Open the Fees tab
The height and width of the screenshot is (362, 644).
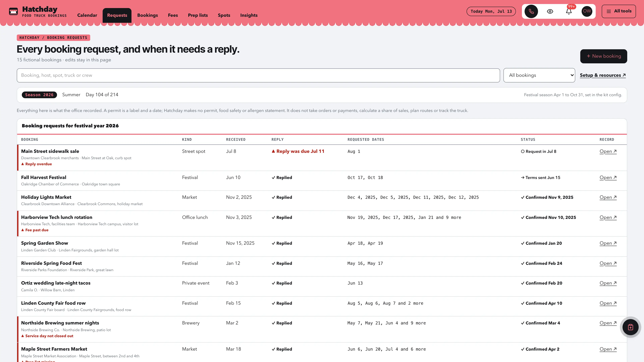(173, 15)
